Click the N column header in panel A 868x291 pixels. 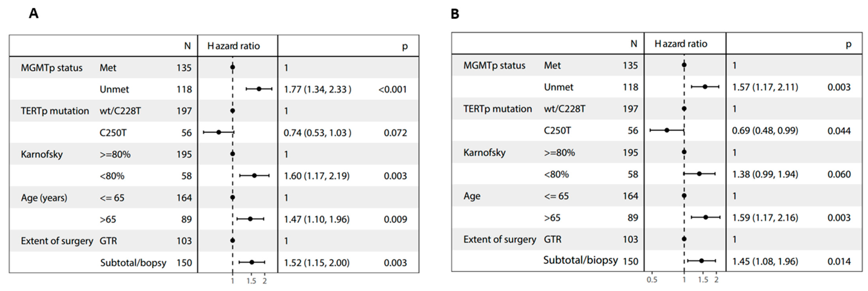pos(187,46)
